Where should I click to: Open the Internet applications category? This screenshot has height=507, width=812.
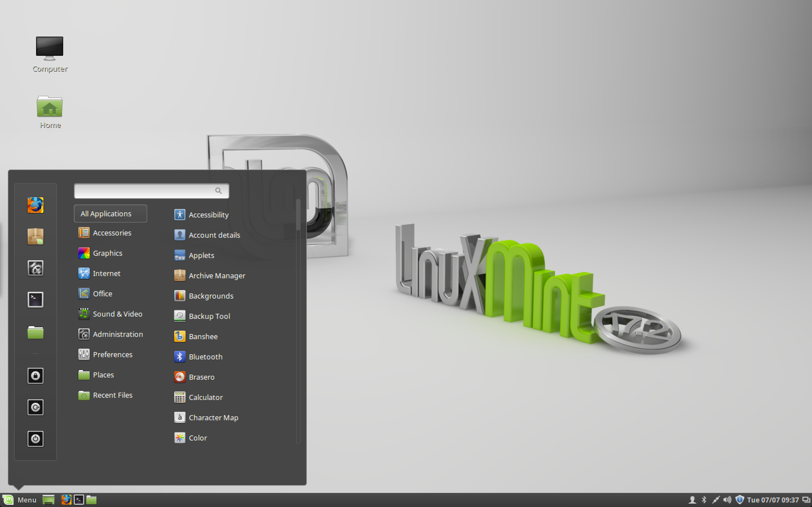pyautogui.click(x=106, y=273)
